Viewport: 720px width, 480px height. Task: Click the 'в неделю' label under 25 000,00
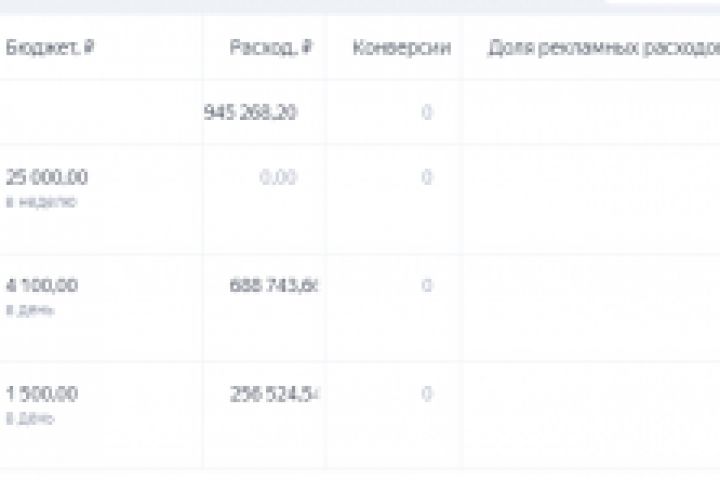[41, 201]
